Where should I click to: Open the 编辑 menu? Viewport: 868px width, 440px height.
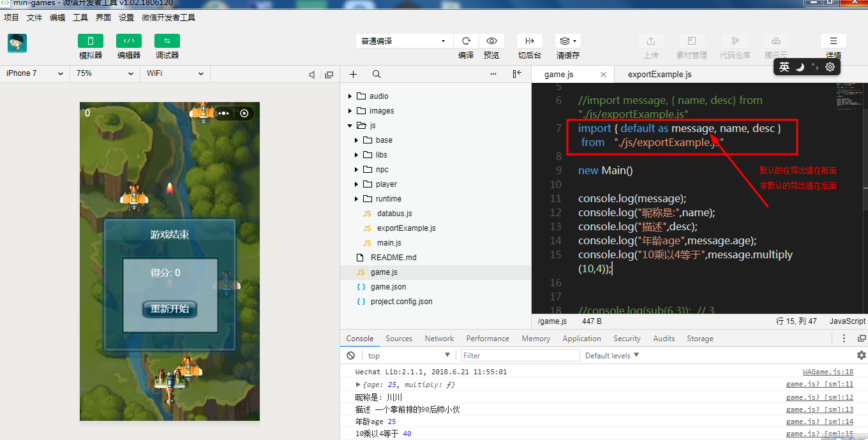[57, 17]
